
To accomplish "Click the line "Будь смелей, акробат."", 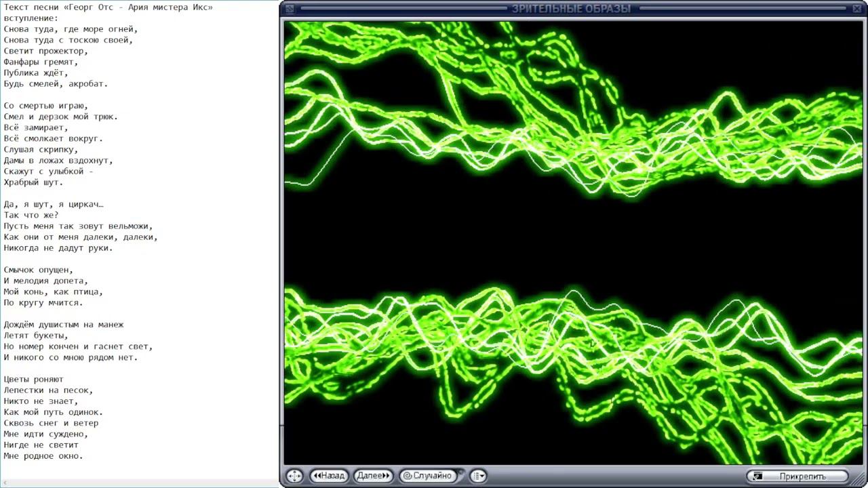I will coord(56,83).
